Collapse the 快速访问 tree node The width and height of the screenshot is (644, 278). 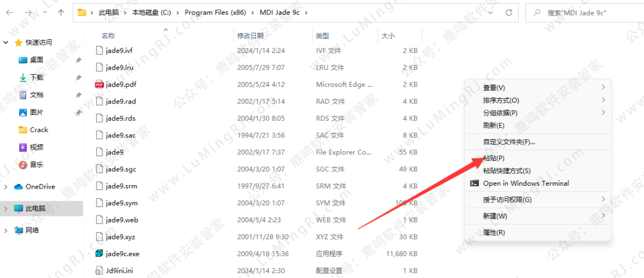[x=6, y=43]
